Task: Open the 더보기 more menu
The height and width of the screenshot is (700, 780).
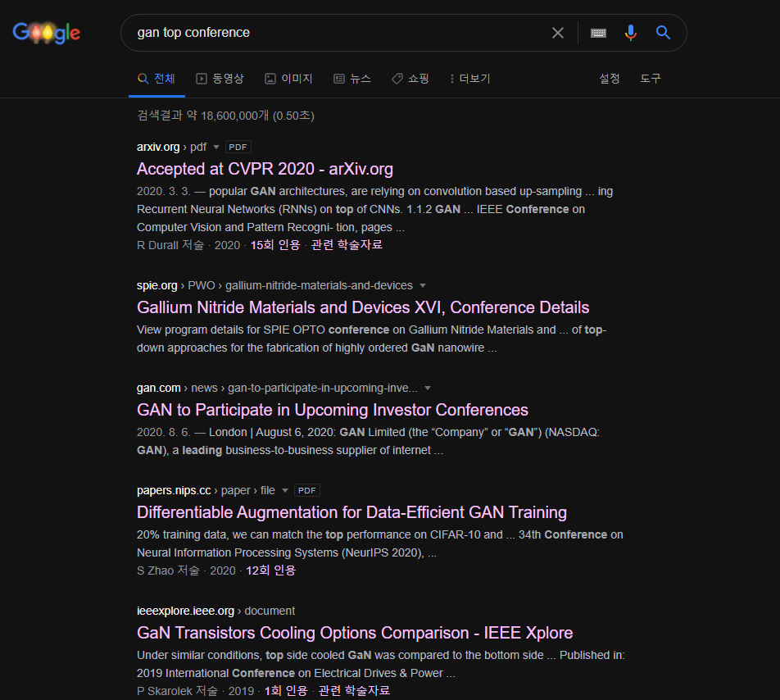Action: point(470,79)
